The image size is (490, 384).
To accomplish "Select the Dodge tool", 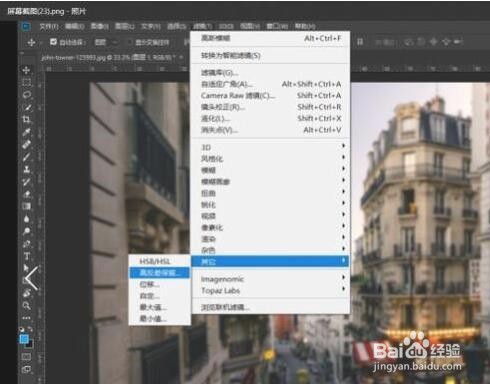I will tap(26, 231).
